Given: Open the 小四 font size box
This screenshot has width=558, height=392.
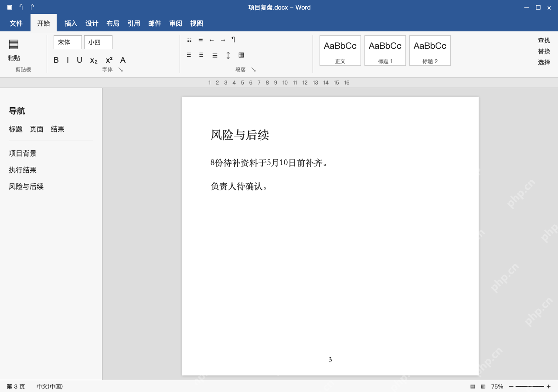Looking at the screenshot, I should pyautogui.click(x=98, y=42).
